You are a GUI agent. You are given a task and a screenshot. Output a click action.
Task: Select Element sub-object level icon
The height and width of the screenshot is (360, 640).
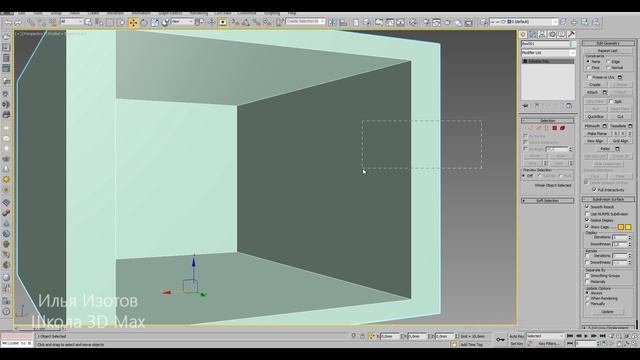pos(562,128)
